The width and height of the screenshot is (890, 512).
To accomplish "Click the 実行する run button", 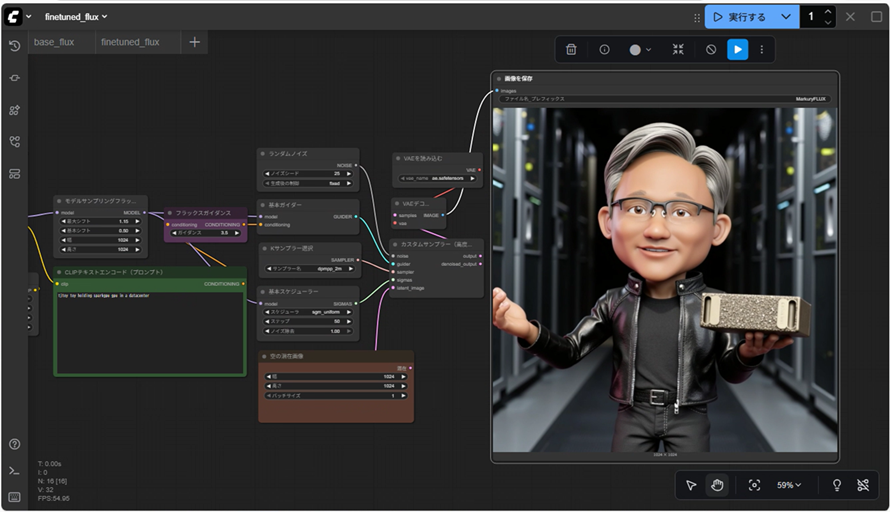I will (x=739, y=17).
